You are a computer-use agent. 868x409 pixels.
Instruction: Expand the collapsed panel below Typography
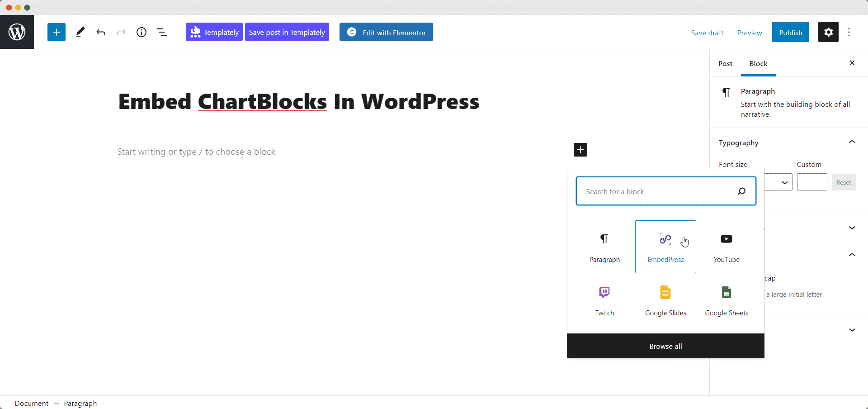tap(852, 228)
